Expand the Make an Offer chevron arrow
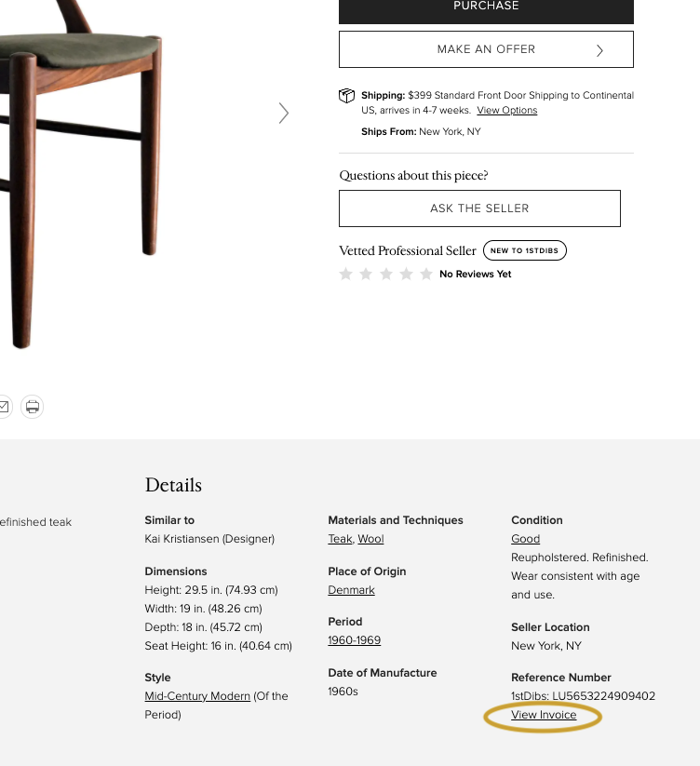The width and height of the screenshot is (700, 766). click(599, 50)
